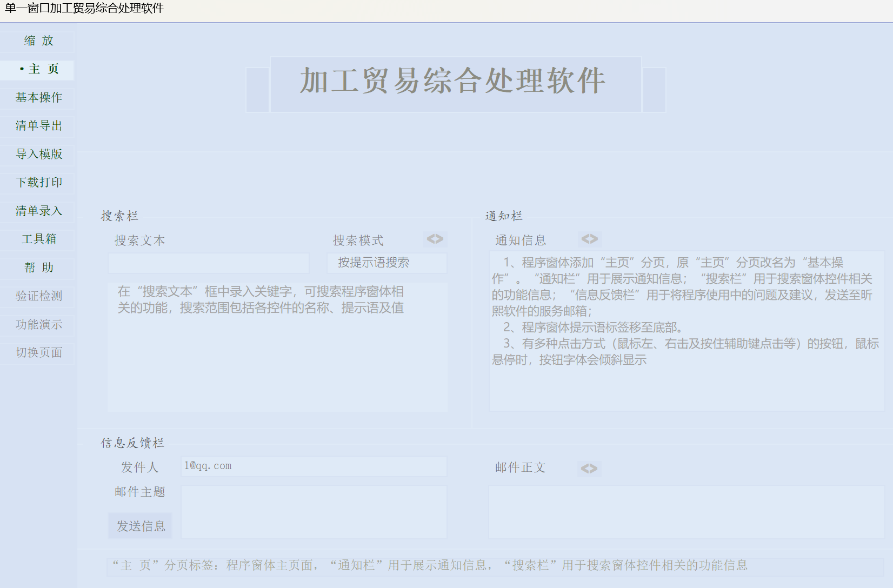Go to the 导入模版 tab
893x588 pixels.
click(x=38, y=155)
